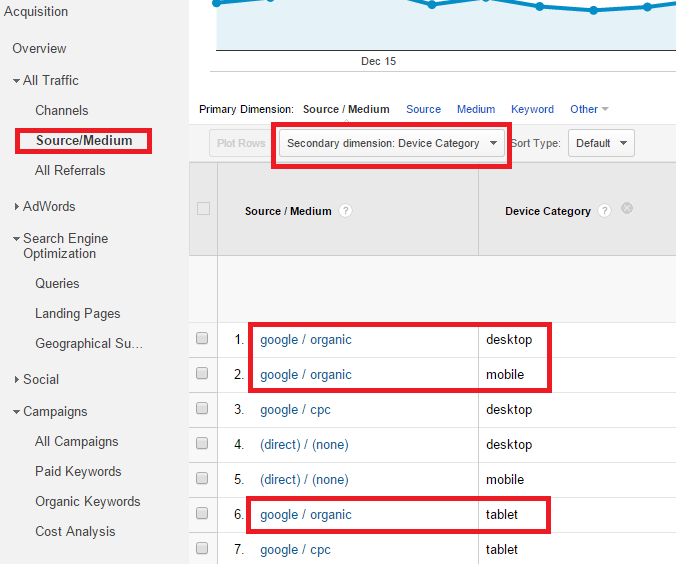Open the Queries report
676x564 pixels.
point(57,283)
